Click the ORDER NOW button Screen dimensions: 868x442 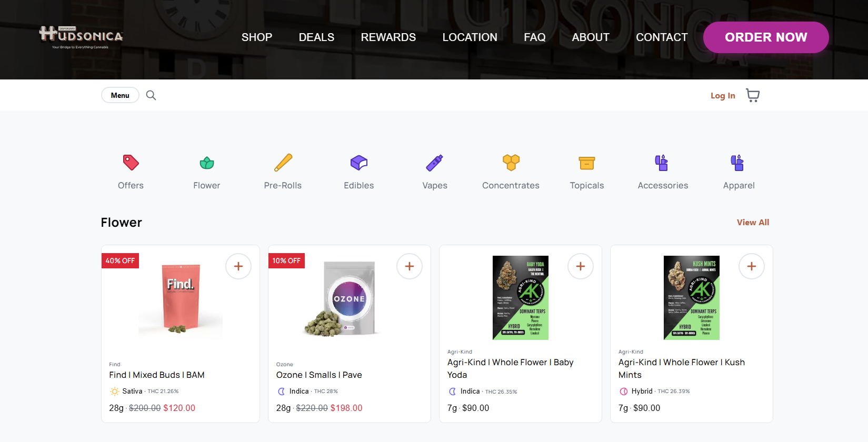[766, 37]
